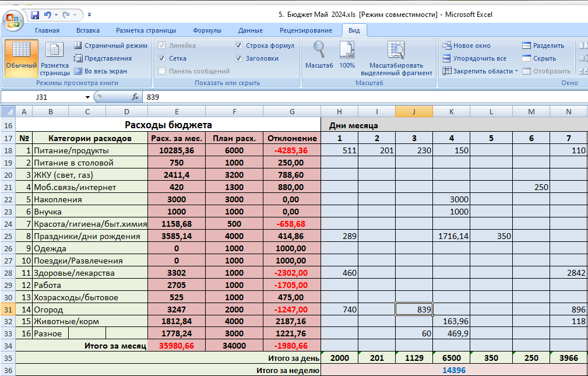This screenshot has width=588, height=376.
Task: Select the Обычный view mode
Action: (22, 58)
